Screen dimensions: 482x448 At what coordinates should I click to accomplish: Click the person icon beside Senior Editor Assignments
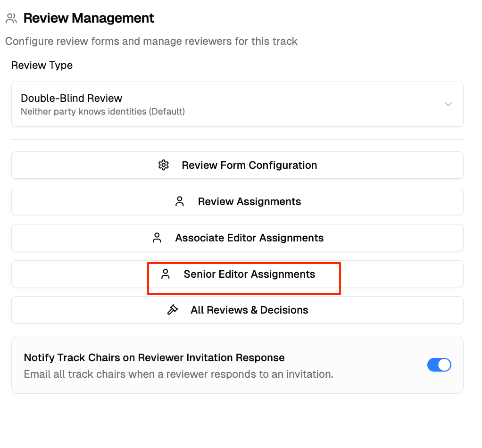pos(166,274)
